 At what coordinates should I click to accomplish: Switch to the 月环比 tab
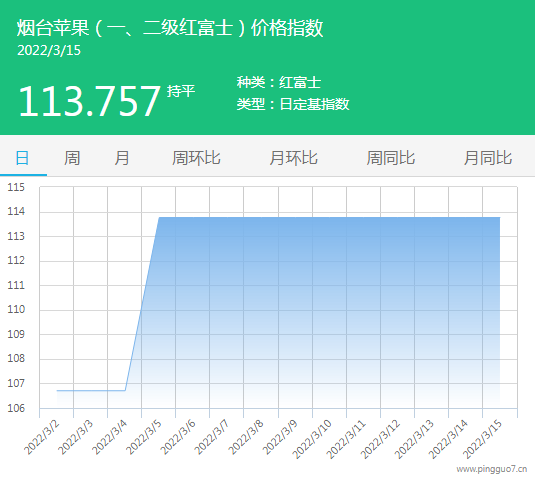click(x=293, y=158)
